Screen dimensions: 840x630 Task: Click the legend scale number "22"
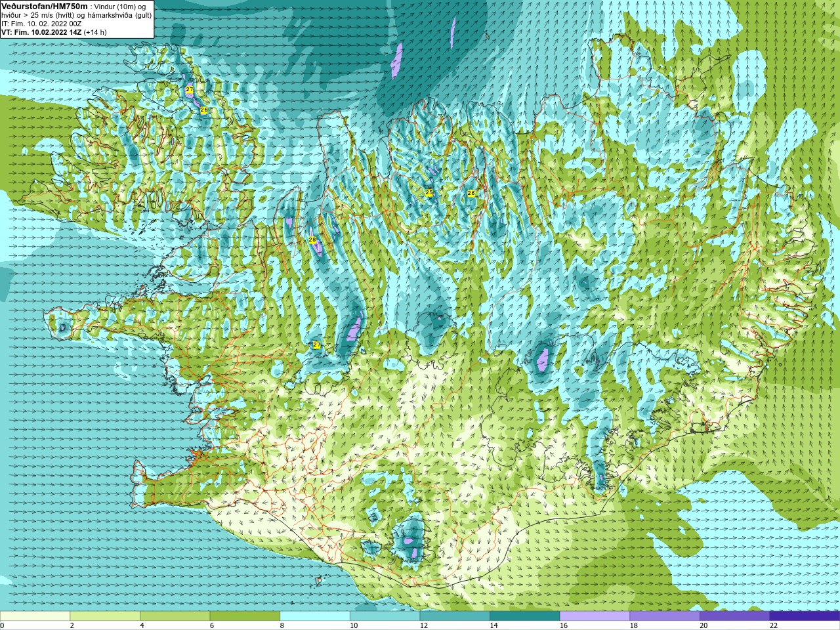[774, 625]
